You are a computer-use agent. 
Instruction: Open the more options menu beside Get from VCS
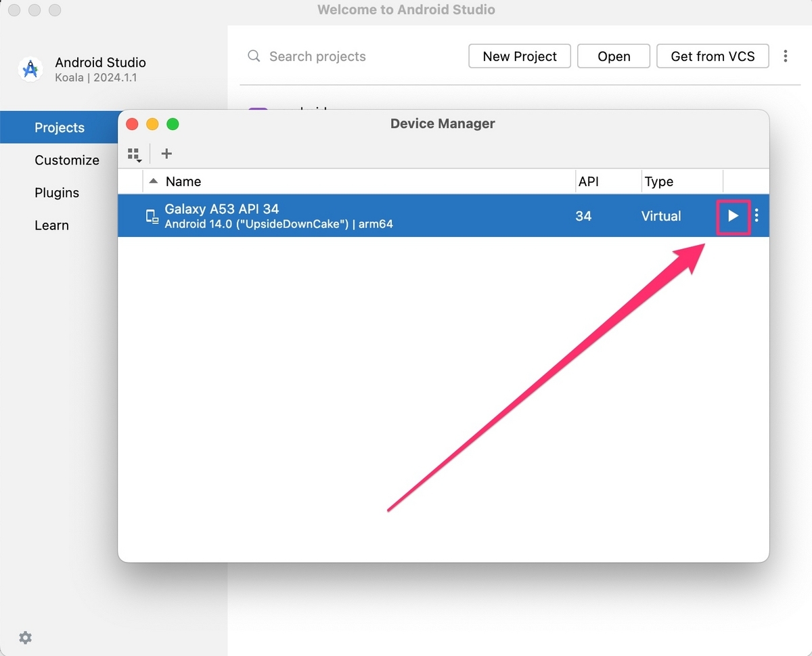pyautogui.click(x=786, y=56)
